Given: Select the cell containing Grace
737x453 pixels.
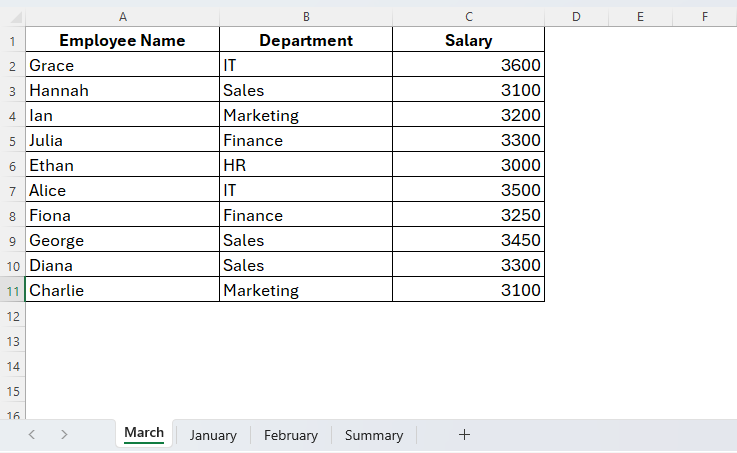Looking at the screenshot, I should click(x=123, y=65).
